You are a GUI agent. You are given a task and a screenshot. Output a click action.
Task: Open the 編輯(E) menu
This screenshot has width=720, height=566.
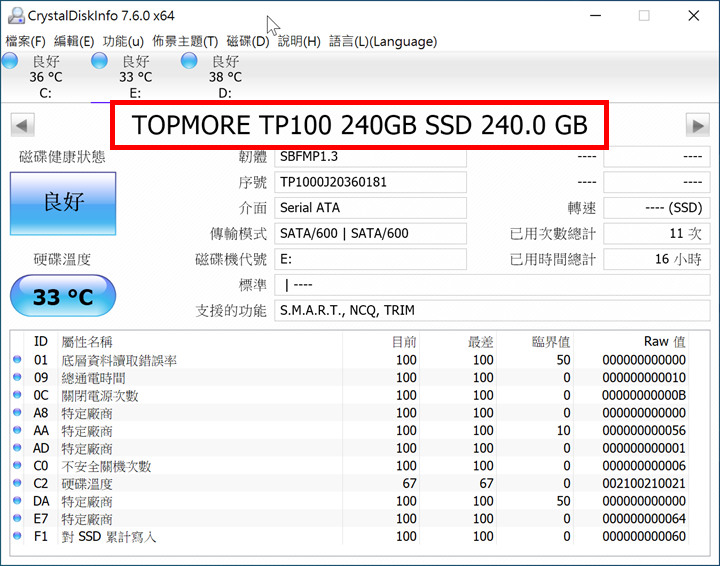tap(74, 41)
